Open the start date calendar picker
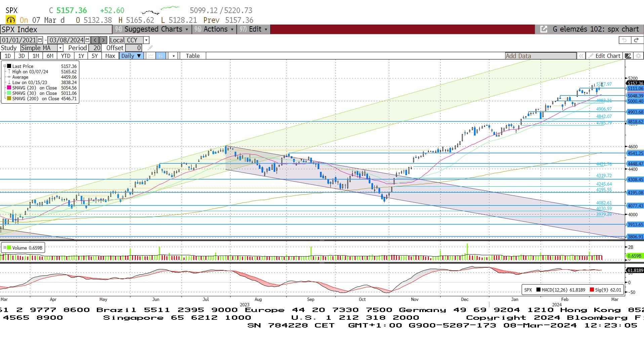 pyautogui.click(x=40, y=40)
